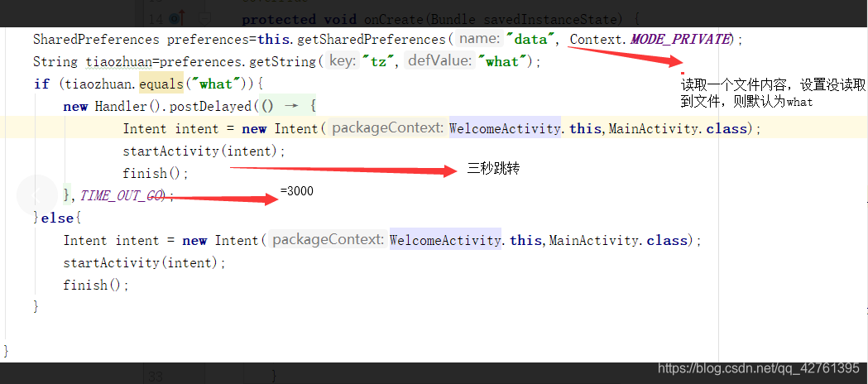Click the "if" keyword

41,84
